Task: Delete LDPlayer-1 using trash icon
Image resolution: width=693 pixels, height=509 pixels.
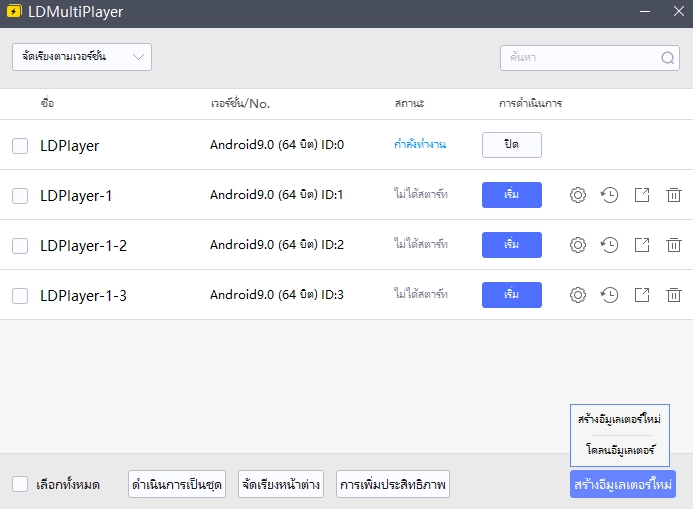Action: point(674,195)
